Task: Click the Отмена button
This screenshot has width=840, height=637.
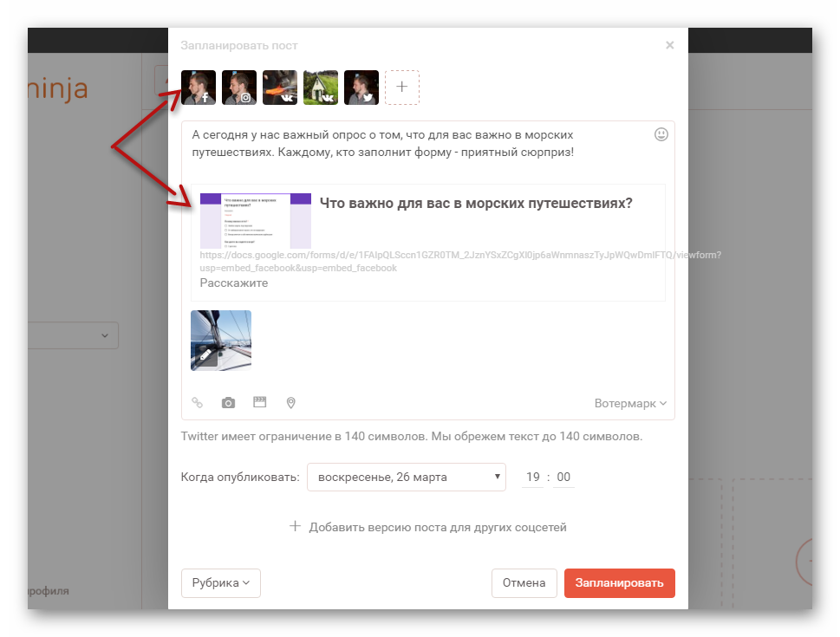Action: pos(524,583)
